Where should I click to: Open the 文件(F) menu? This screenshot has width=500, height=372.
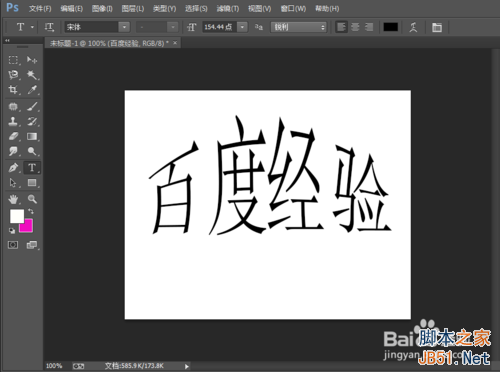[40, 8]
